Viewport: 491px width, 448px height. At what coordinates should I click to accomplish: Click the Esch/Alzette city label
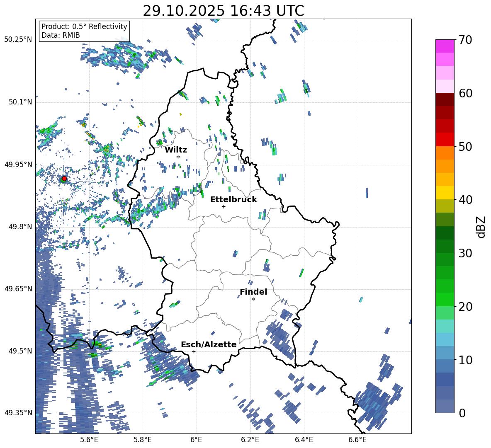pyautogui.click(x=209, y=345)
